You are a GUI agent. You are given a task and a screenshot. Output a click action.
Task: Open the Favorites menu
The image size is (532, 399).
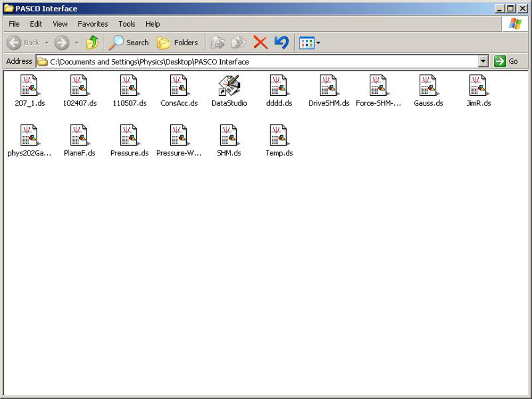tap(93, 24)
